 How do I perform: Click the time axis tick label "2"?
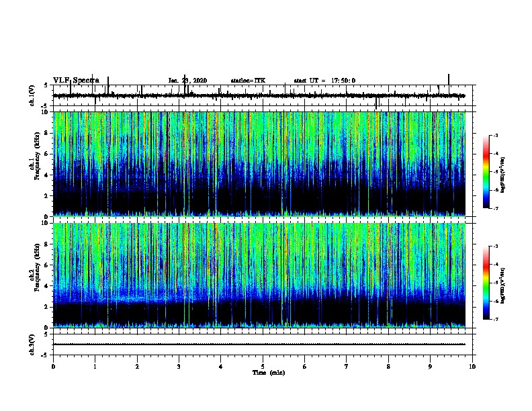[137, 367]
